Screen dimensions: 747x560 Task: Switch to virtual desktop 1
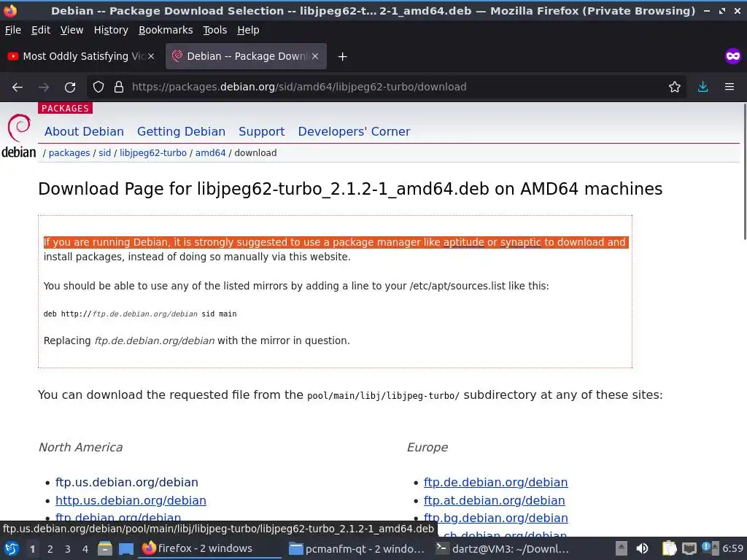click(32, 549)
